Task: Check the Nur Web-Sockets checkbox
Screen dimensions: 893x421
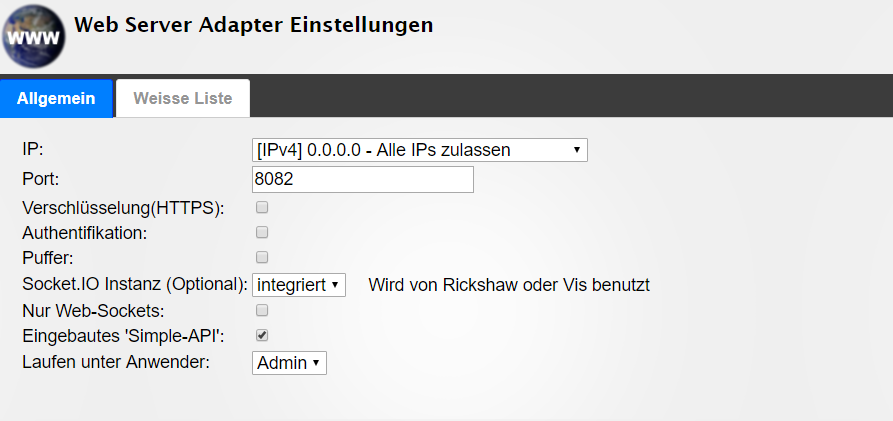Action: 262,310
